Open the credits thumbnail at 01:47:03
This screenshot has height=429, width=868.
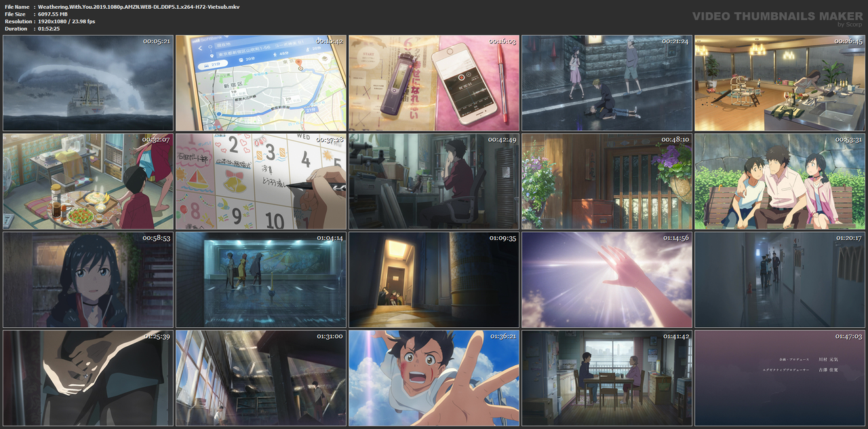[x=780, y=378]
